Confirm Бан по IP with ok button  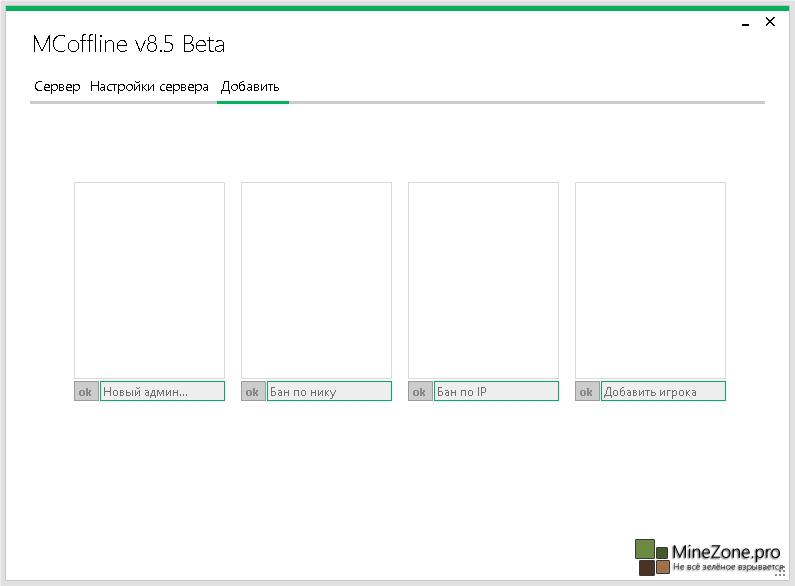(420, 392)
